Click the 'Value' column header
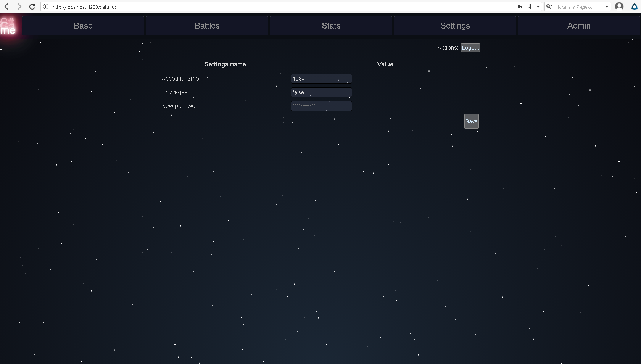Viewport: 641px width, 364px height. point(385,64)
